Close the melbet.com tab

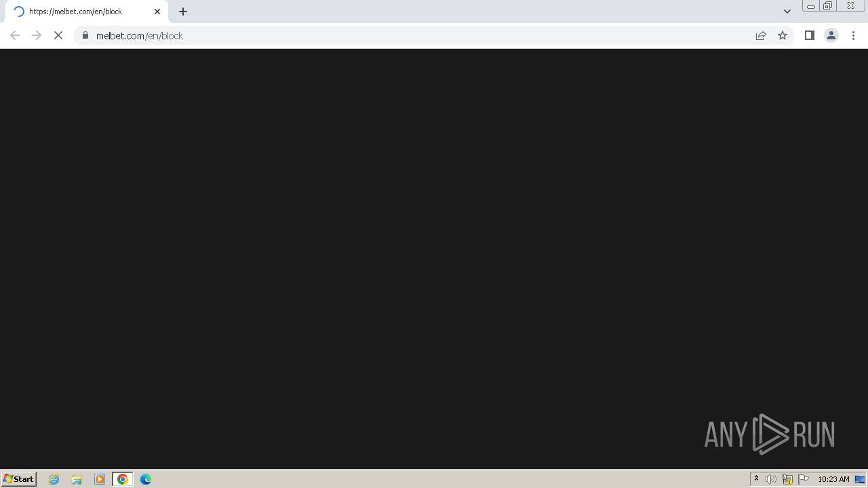(x=157, y=12)
